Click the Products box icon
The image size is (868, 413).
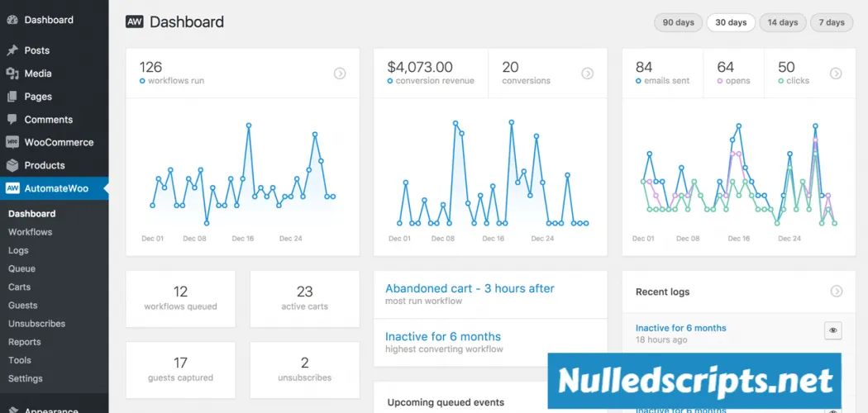12,165
